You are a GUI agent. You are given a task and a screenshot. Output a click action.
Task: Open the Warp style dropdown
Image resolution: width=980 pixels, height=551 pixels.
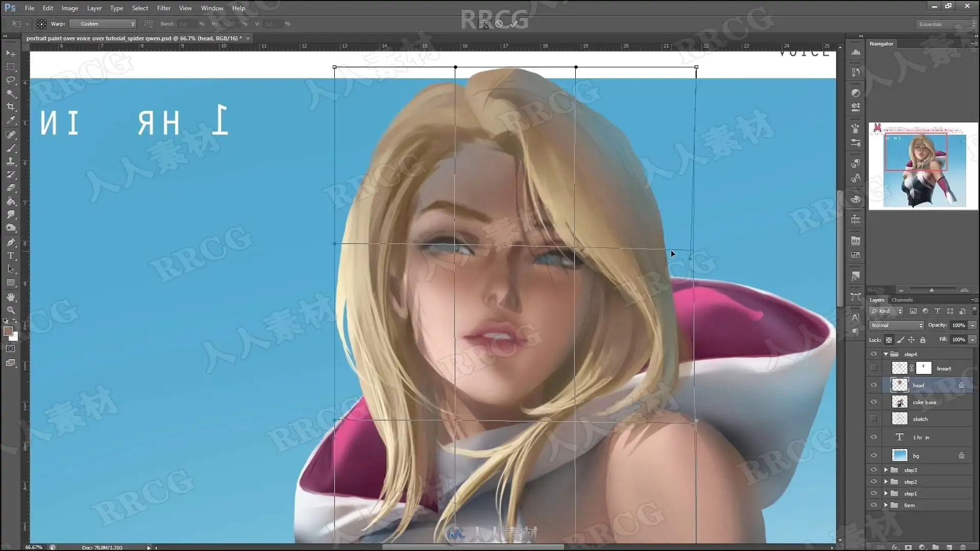click(x=103, y=24)
